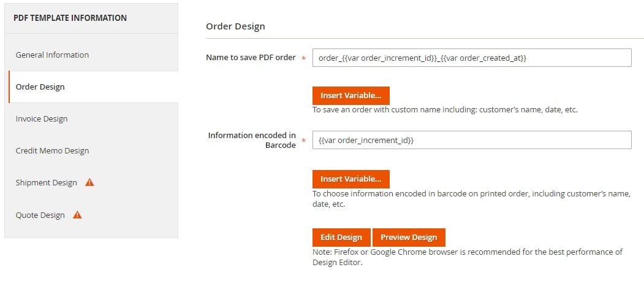The width and height of the screenshot is (644, 294).
Task: Click the required asterisk beside PDF order name
Action: click(x=303, y=58)
